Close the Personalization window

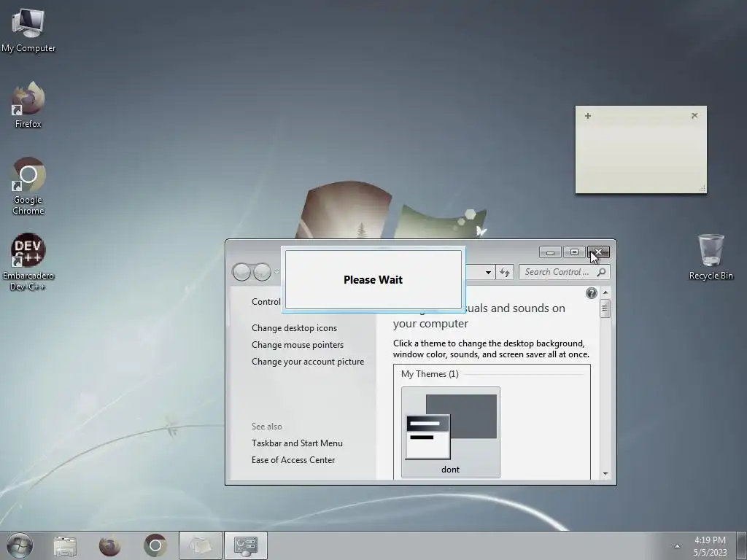(x=598, y=252)
